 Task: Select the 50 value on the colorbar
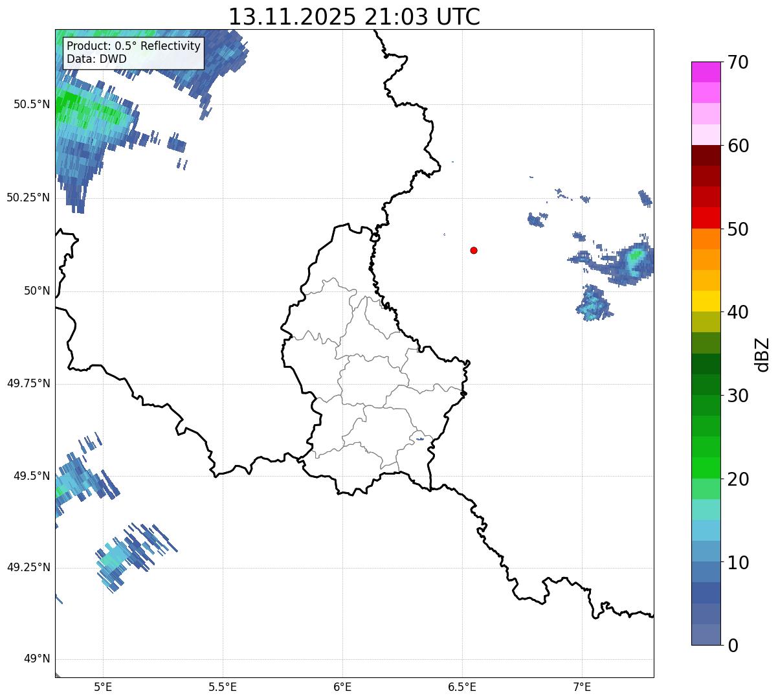(x=739, y=229)
